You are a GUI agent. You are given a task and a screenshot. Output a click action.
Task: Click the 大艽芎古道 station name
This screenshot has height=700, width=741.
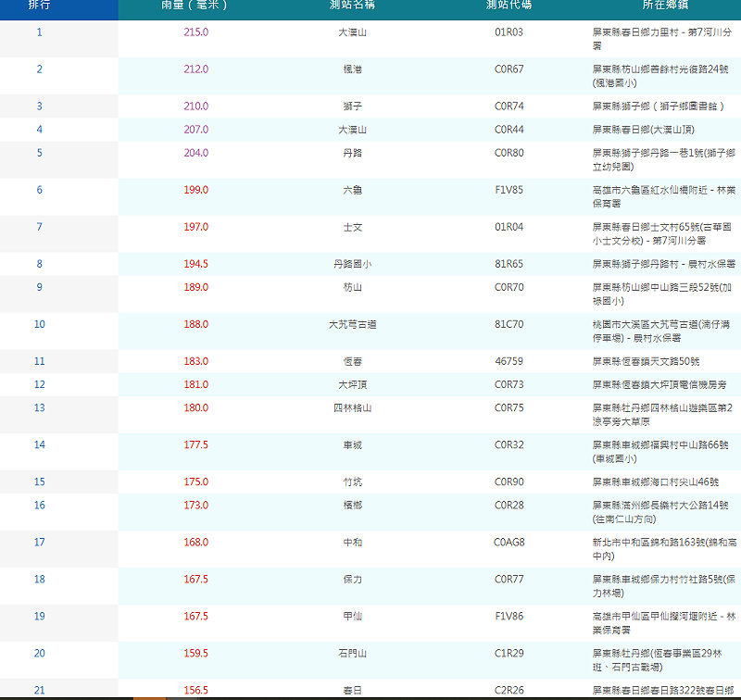[353, 324]
